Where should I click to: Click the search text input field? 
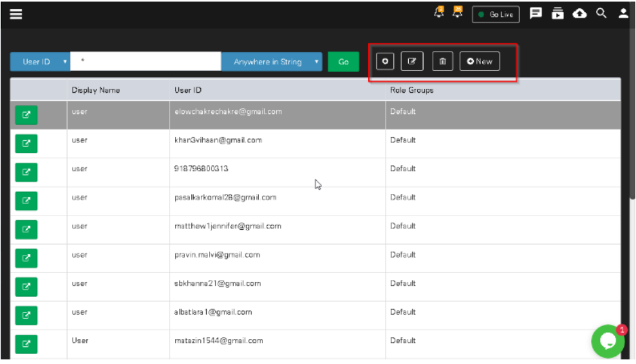tap(146, 61)
